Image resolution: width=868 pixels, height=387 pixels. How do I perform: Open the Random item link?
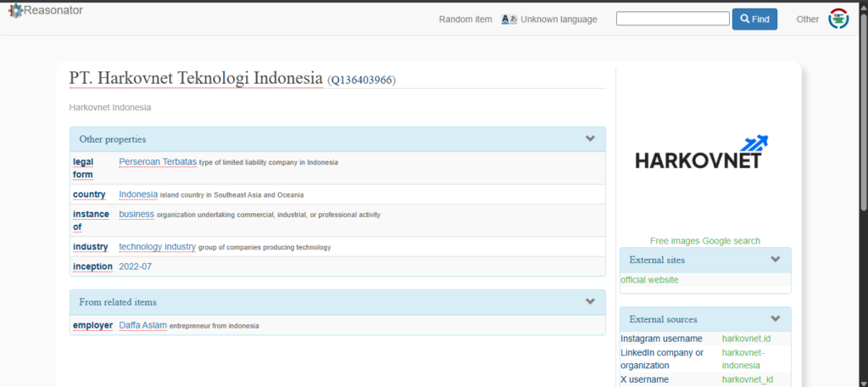point(465,19)
